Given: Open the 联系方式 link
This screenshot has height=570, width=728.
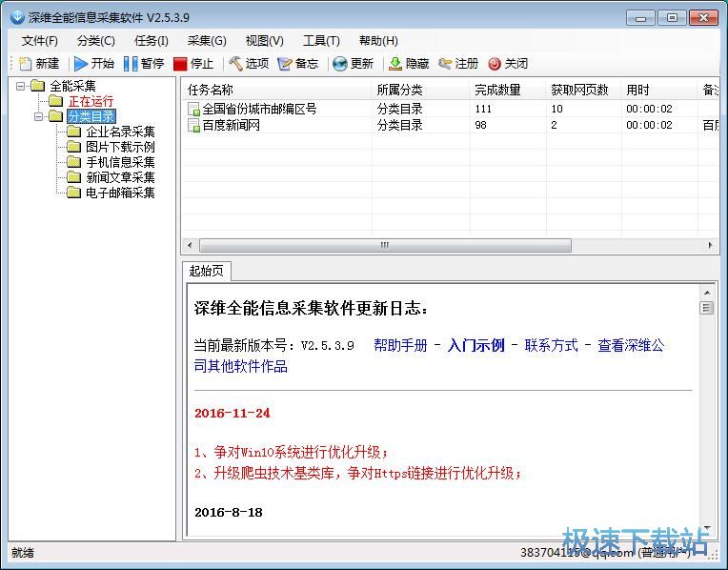Looking at the screenshot, I should 551,345.
